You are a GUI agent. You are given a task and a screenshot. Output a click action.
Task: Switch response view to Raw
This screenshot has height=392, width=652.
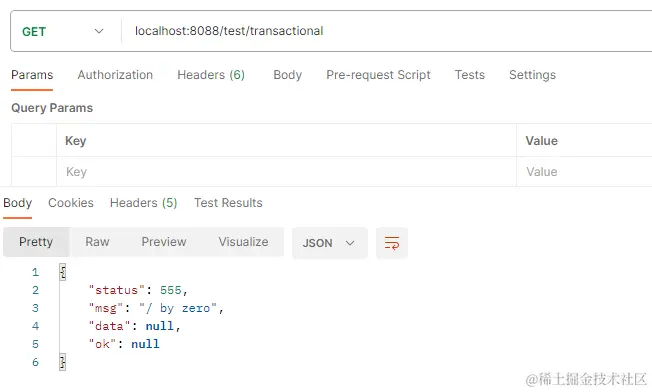tap(97, 242)
